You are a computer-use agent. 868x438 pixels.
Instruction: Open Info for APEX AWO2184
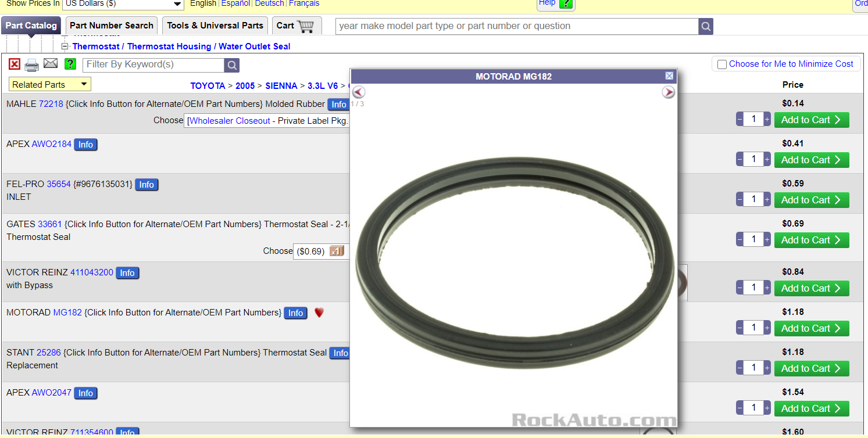[x=85, y=145]
